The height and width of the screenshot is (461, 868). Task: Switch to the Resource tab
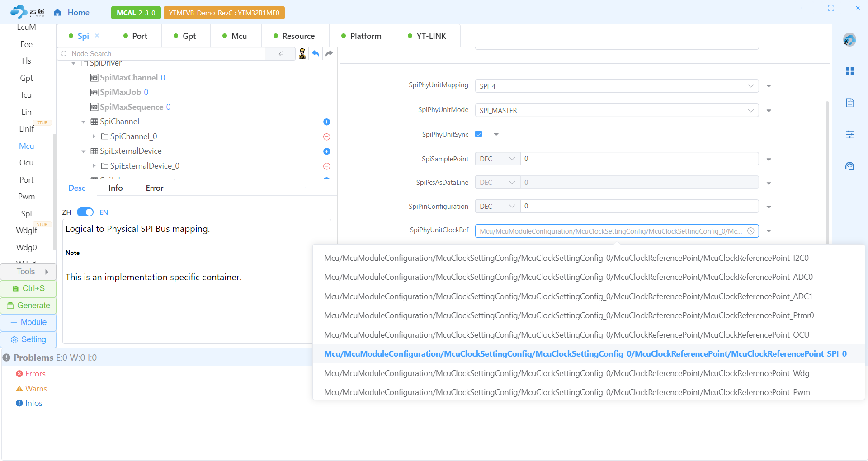294,36
